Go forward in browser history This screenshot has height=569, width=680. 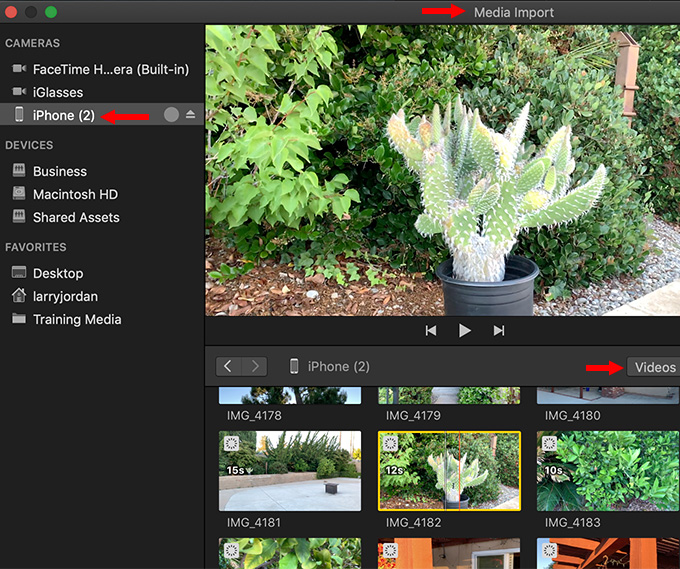(x=255, y=366)
